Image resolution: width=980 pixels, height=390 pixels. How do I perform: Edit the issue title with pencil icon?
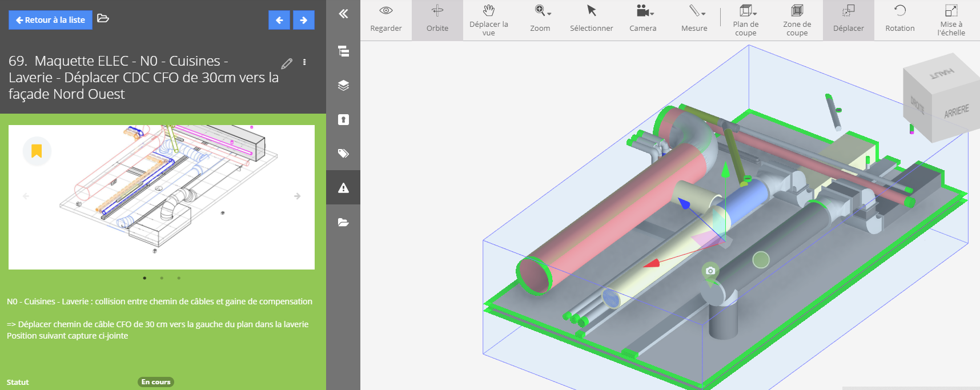click(x=287, y=63)
